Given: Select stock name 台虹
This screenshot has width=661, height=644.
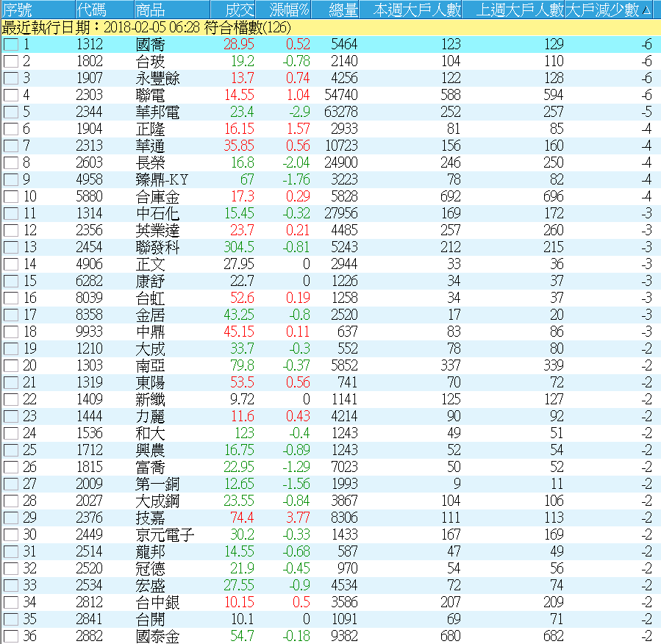Looking at the screenshot, I should coord(151,298).
